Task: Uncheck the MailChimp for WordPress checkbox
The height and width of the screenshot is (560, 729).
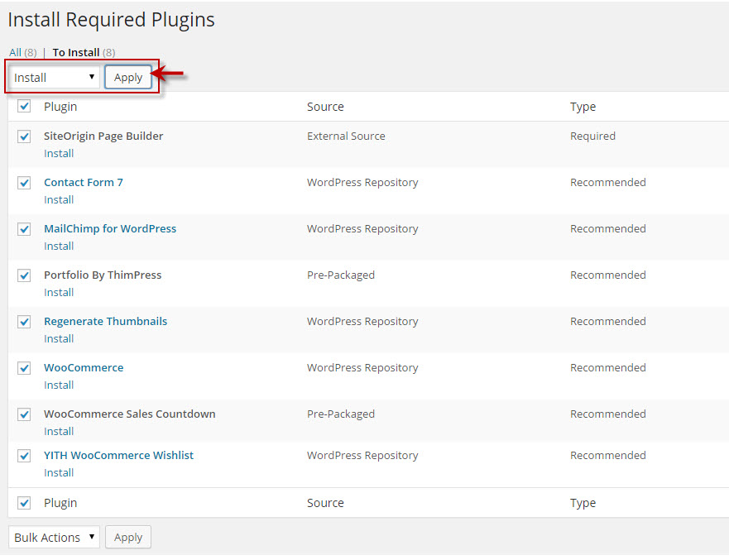Action: click(x=24, y=229)
